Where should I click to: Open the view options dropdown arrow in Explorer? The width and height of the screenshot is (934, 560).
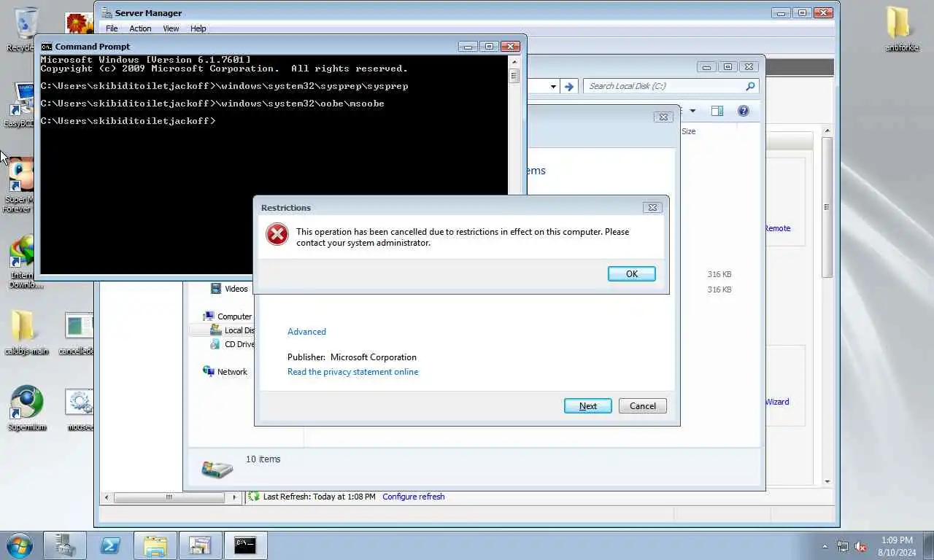click(x=692, y=111)
